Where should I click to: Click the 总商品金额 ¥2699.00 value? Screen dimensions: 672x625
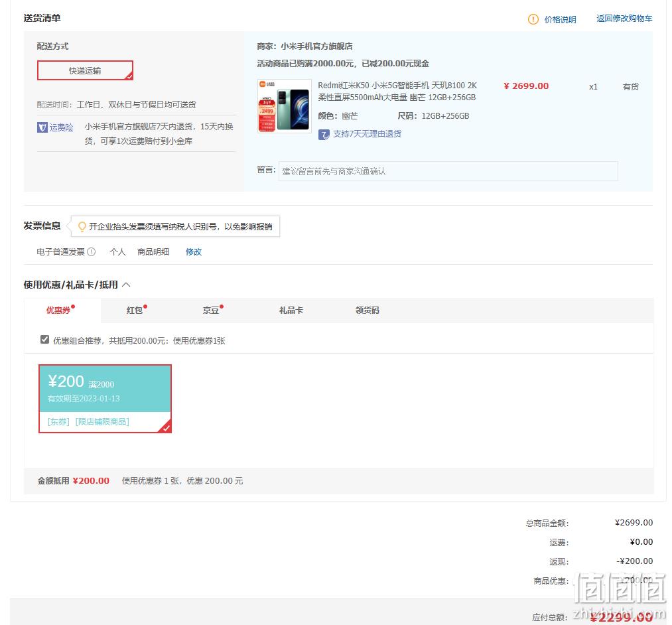[x=634, y=522]
